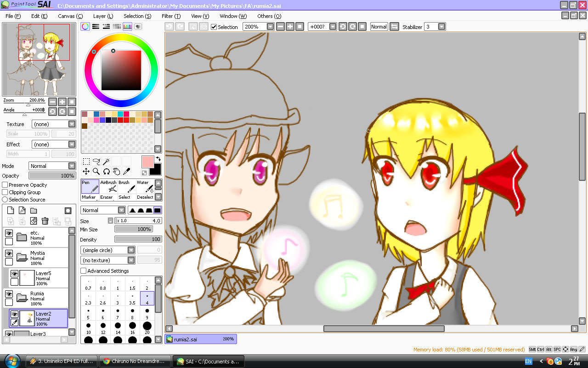Create a new layer folder
The image size is (588, 368).
point(34,211)
